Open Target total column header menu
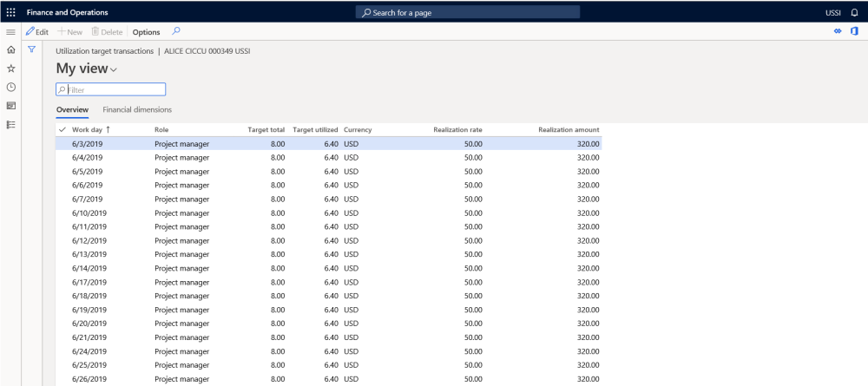 [x=266, y=129]
